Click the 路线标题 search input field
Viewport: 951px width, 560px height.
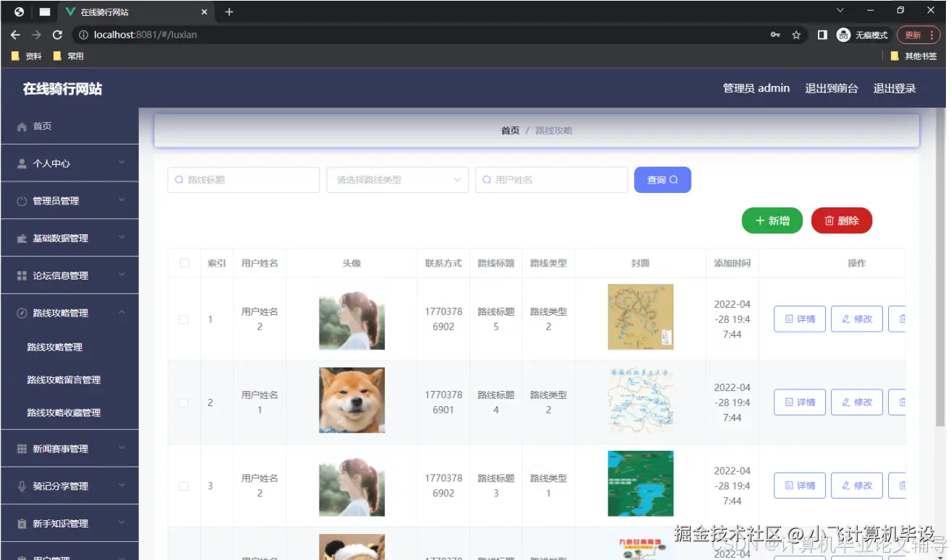(244, 180)
